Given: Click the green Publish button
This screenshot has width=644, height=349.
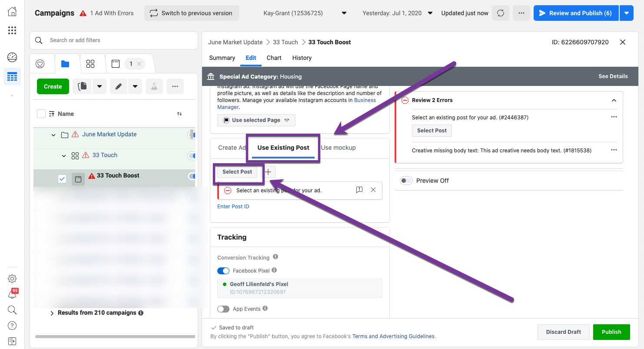Looking at the screenshot, I should click(611, 332).
